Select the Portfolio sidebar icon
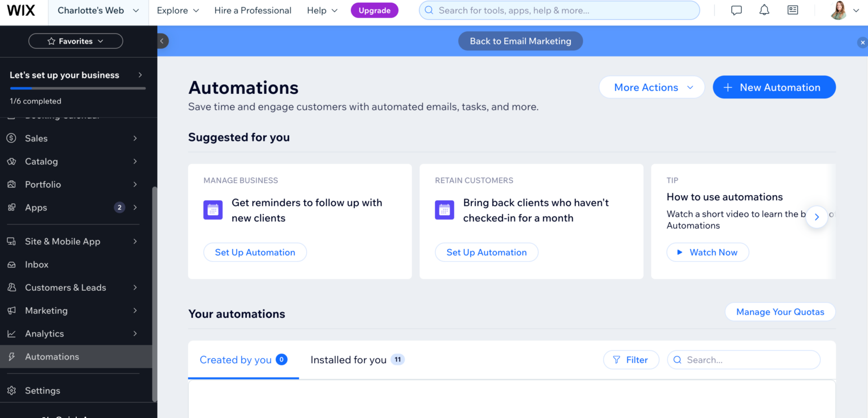Viewport: 868px width, 418px height. [x=11, y=184]
